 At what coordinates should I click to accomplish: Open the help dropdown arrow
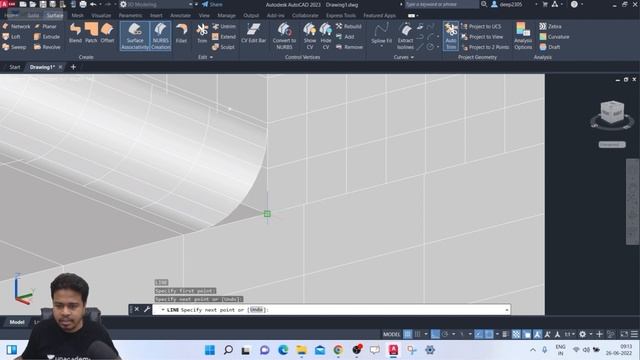[582, 4]
